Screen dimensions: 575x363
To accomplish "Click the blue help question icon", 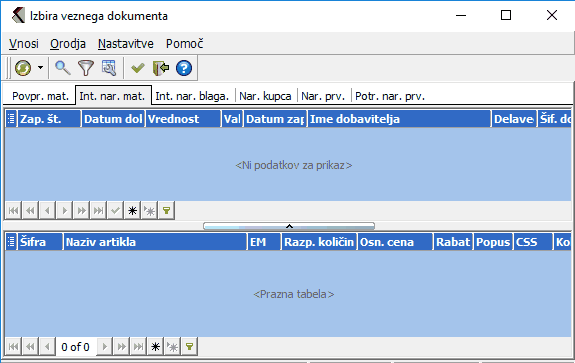I will point(184,68).
